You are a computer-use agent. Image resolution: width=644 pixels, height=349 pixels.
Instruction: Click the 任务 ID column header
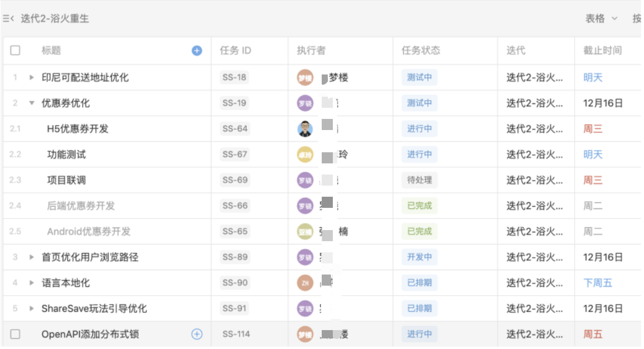pos(236,51)
